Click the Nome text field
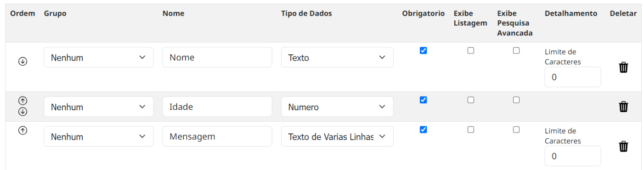Screen dimensions: 644x170 click(217, 57)
